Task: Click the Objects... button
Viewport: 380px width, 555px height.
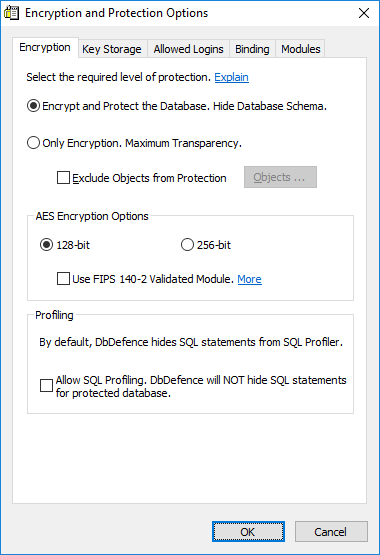Action: point(280,177)
